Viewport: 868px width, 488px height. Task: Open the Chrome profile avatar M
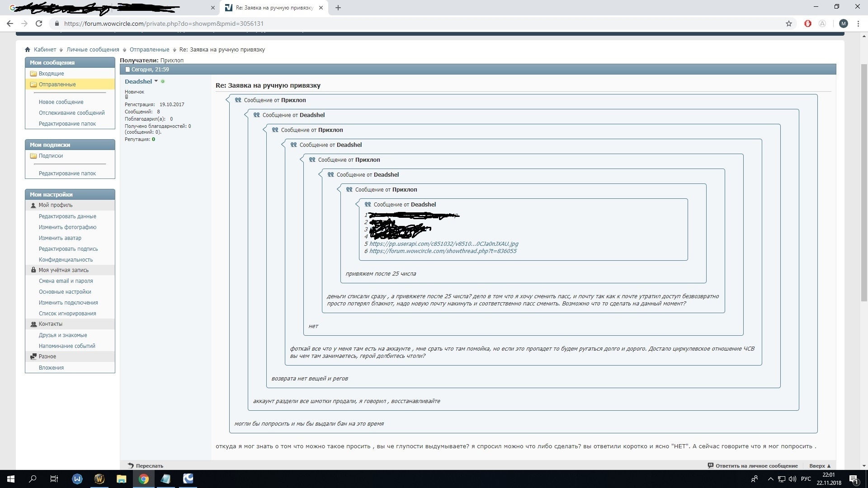(843, 23)
